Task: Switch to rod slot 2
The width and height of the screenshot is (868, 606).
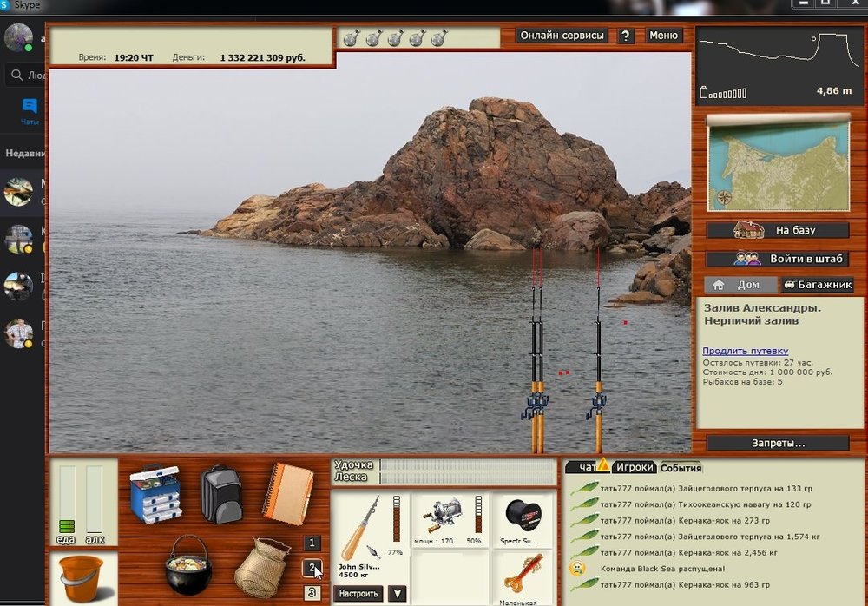Action: pyautogui.click(x=312, y=568)
